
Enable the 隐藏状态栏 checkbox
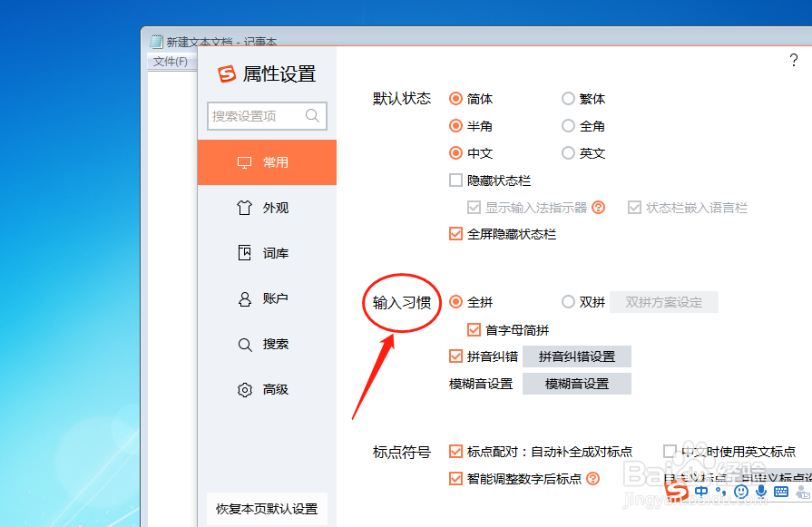(x=455, y=181)
